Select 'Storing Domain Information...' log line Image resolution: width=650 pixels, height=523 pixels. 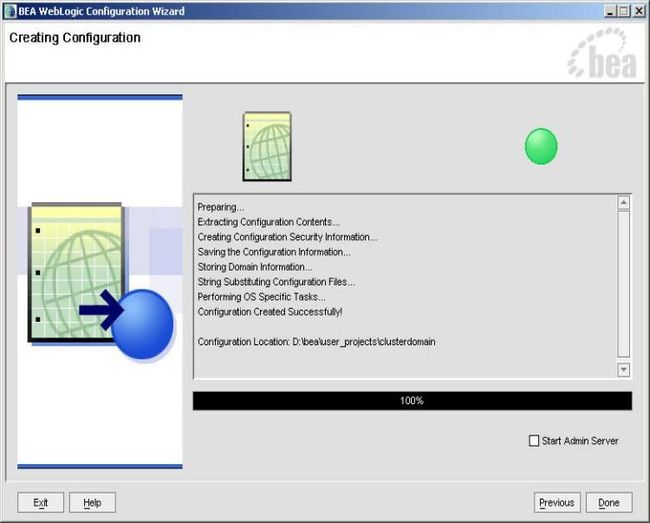(x=255, y=266)
